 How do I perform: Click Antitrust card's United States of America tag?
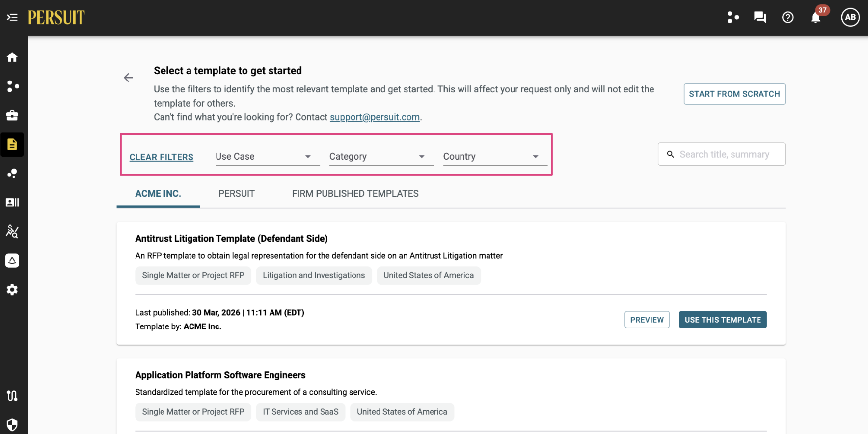tap(429, 276)
